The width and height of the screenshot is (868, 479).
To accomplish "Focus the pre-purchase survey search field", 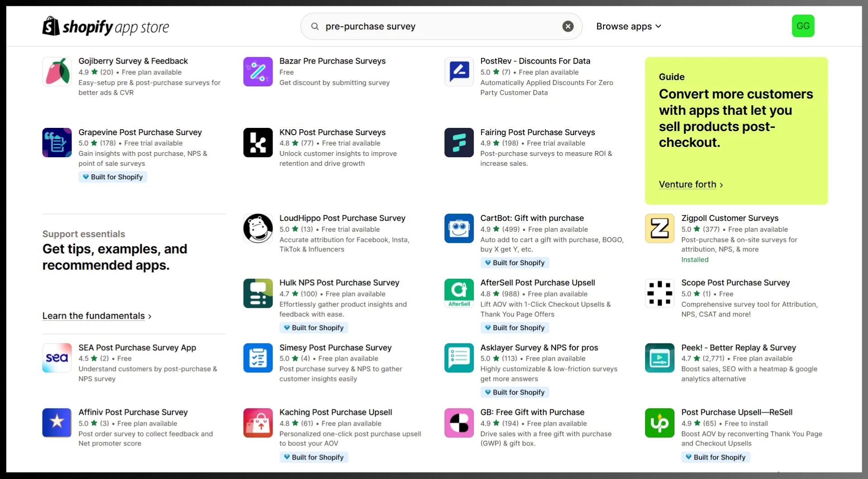I will pos(441,26).
